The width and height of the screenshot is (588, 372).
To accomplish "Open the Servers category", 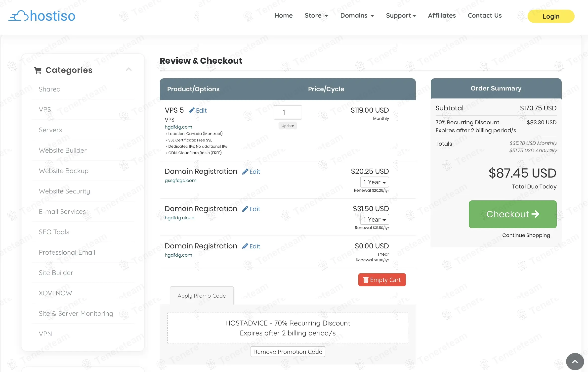I will pyautogui.click(x=50, y=130).
